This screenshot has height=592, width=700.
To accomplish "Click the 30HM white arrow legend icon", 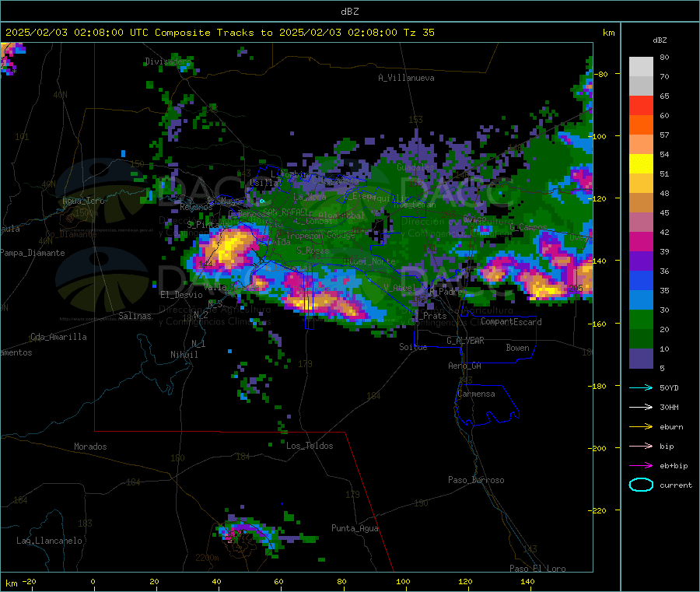I will click(x=641, y=407).
